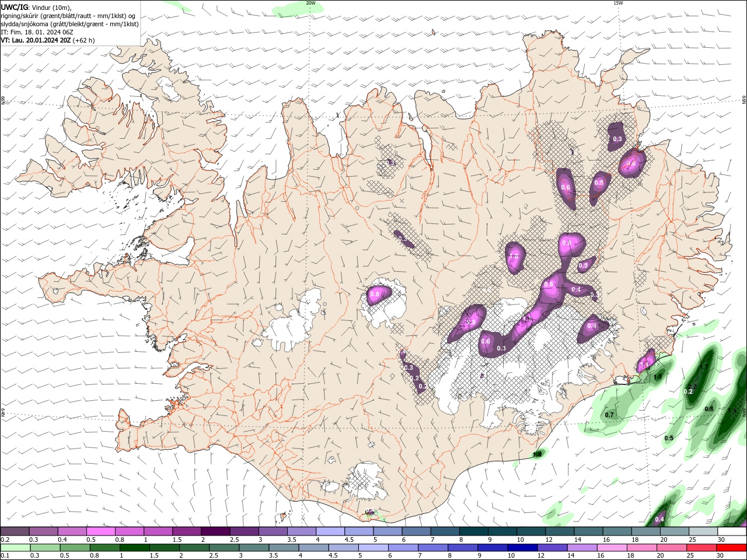Click the '0.3' label on northeasternmost dark purple patch
This screenshot has width=747, height=560.
click(x=618, y=139)
